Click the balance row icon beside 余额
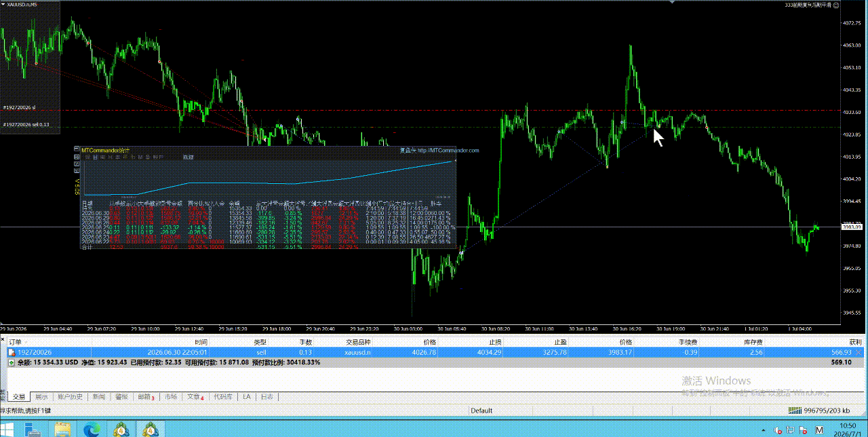The image size is (868, 437). click(x=12, y=362)
